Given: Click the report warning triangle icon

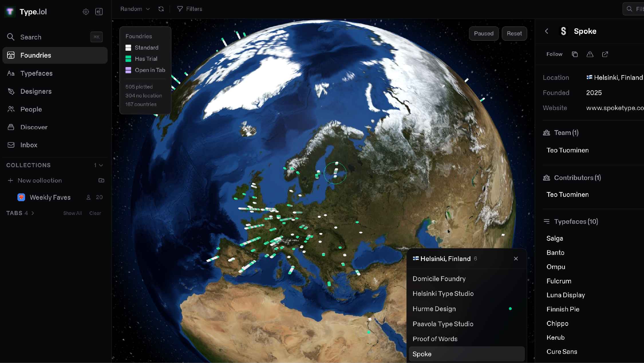Looking at the screenshot, I should tap(590, 54).
